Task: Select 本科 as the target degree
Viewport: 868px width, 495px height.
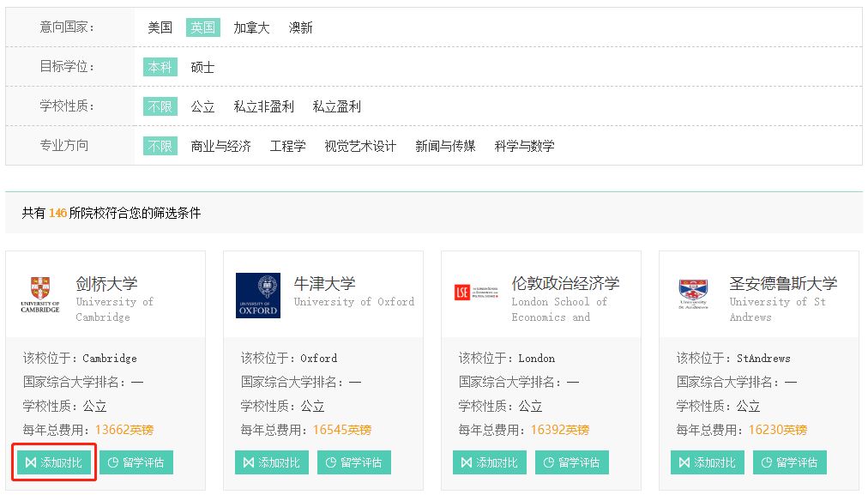Action: 160,67
